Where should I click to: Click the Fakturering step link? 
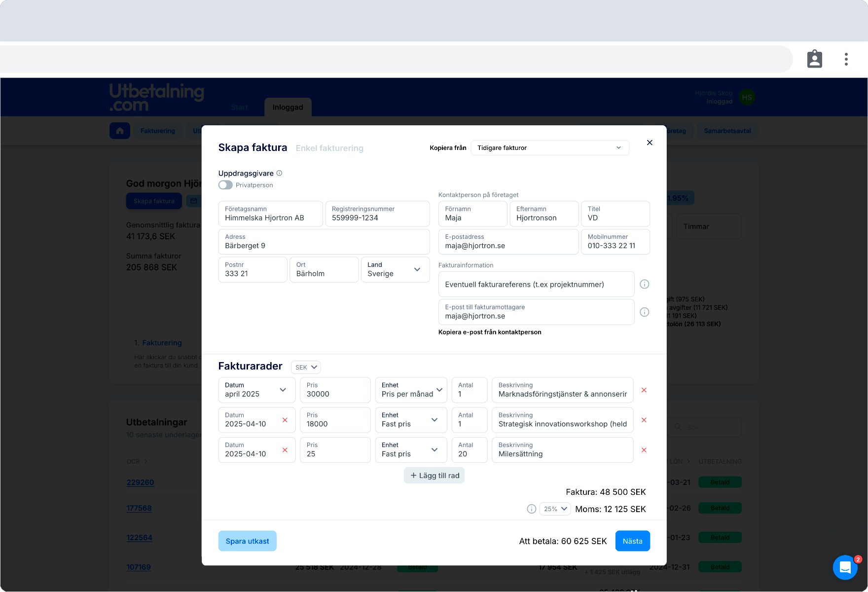pos(162,343)
